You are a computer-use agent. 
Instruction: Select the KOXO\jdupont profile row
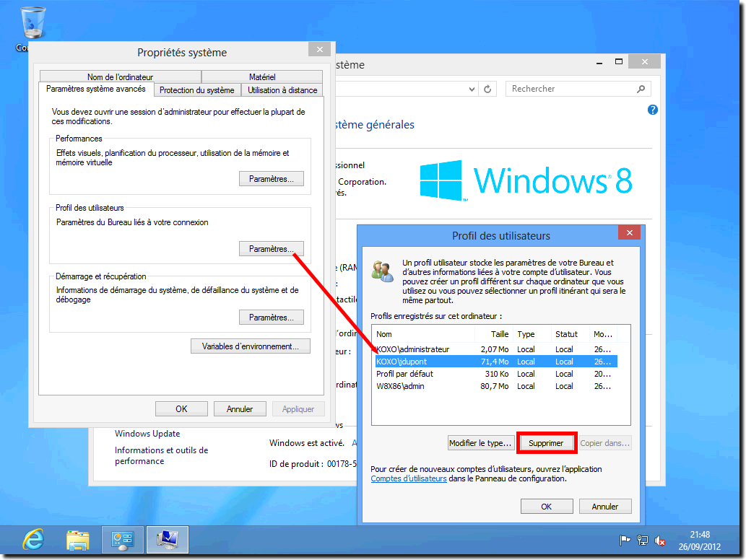coord(496,362)
